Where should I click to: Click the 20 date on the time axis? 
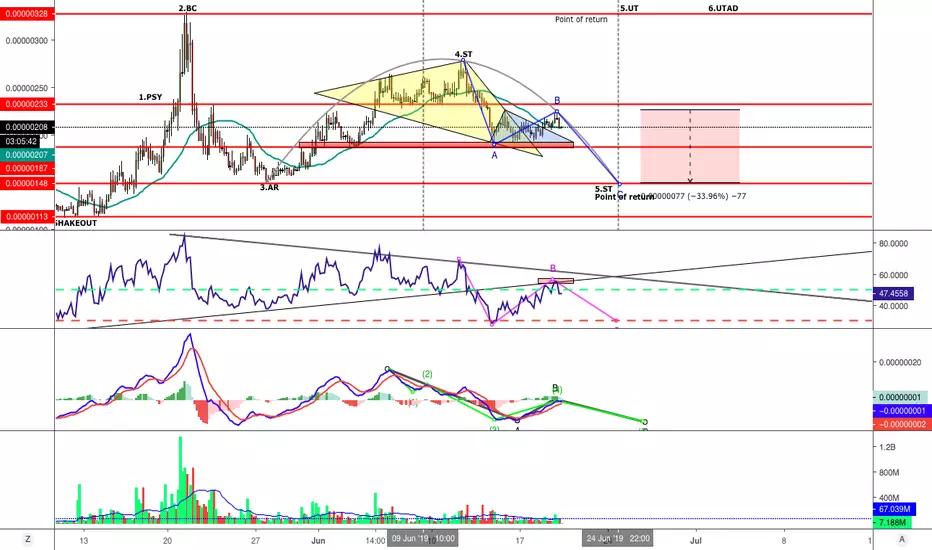pos(168,540)
